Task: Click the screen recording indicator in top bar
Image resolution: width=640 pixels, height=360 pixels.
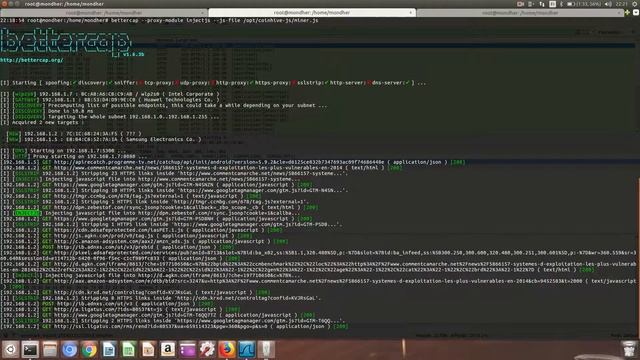Action: [520, 4]
